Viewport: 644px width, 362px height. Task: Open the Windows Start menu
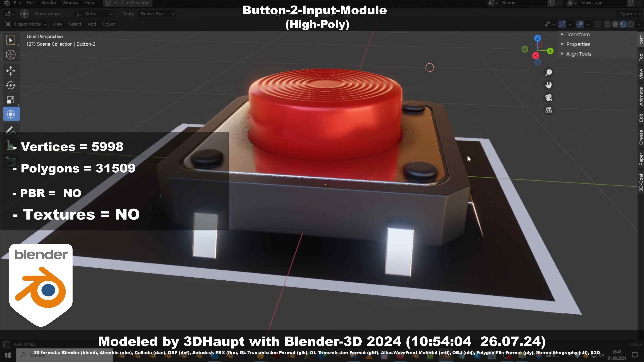(x=8, y=355)
